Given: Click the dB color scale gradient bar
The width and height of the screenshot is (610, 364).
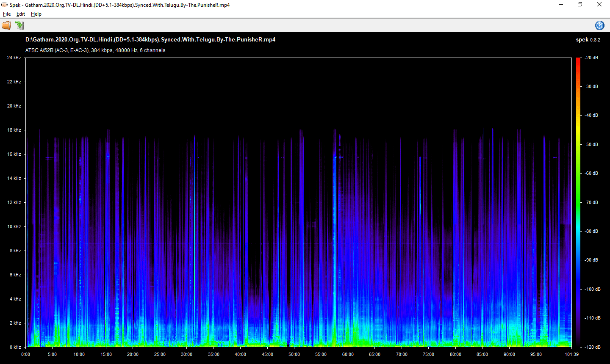Looking at the screenshot, I should tap(578, 202).
